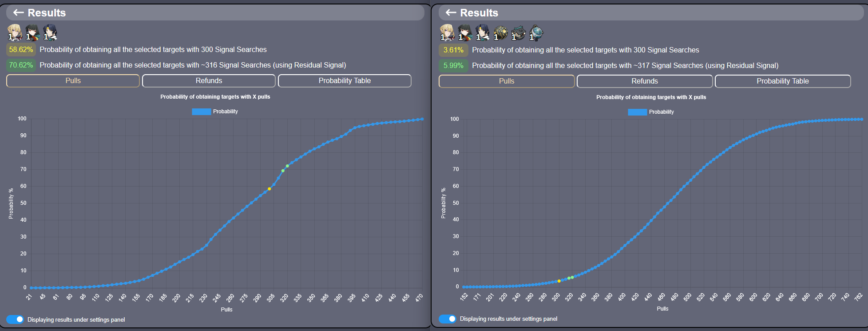868x331 pixels.
Task: Open the Pulls tab in the right panel
Action: 507,81
